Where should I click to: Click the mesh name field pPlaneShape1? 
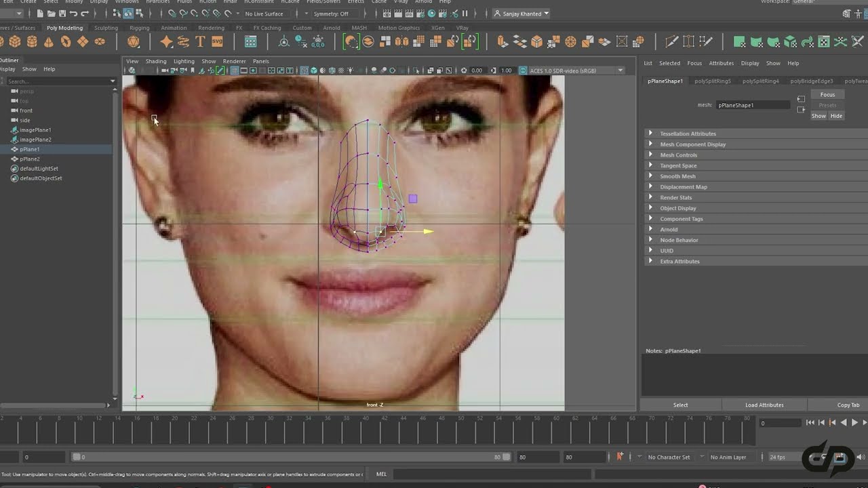point(753,105)
